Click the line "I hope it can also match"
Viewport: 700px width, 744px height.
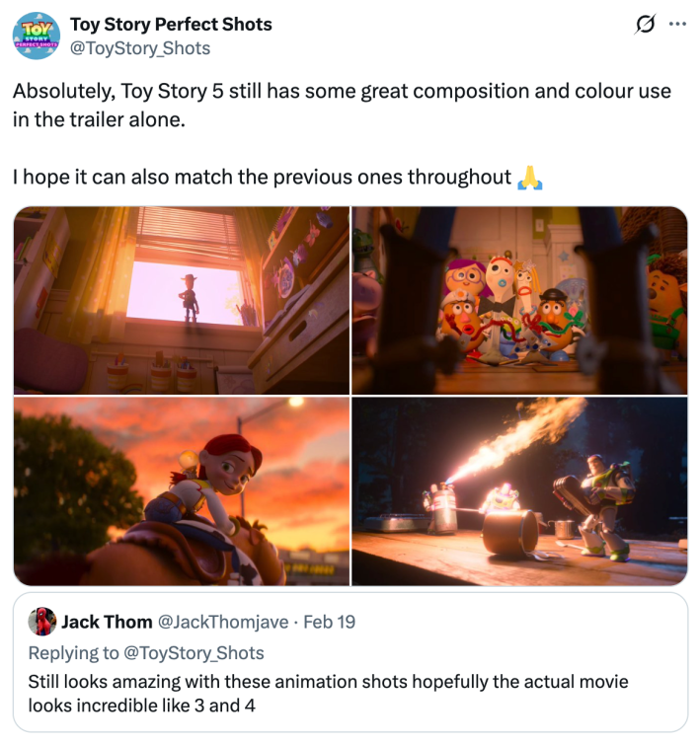[x=262, y=177]
